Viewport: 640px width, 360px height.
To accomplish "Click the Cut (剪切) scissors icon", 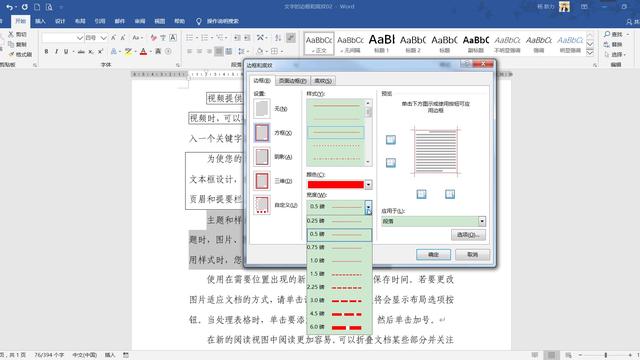I will tap(11, 34).
